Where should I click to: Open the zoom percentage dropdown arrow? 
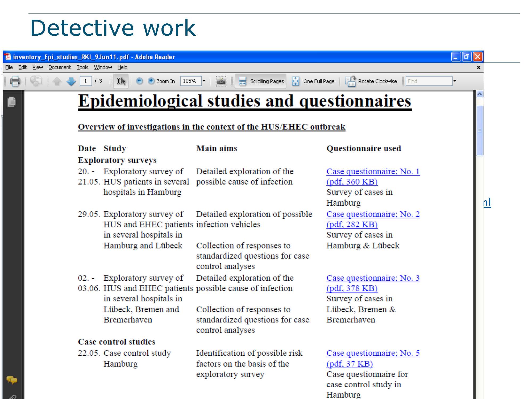204,81
